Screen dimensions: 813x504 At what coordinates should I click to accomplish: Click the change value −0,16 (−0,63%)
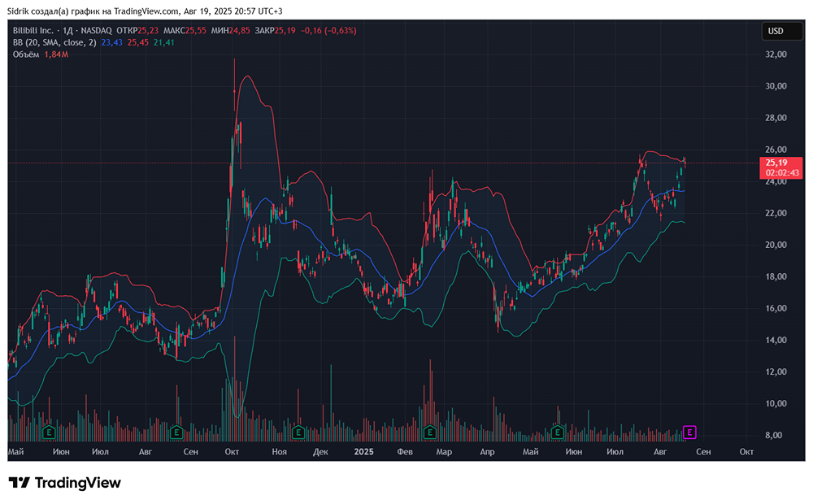(x=327, y=31)
